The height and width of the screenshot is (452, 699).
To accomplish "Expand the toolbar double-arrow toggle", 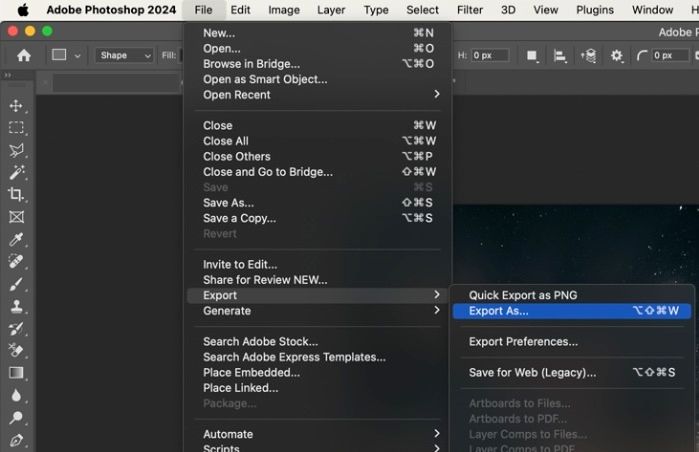I will click(8, 75).
